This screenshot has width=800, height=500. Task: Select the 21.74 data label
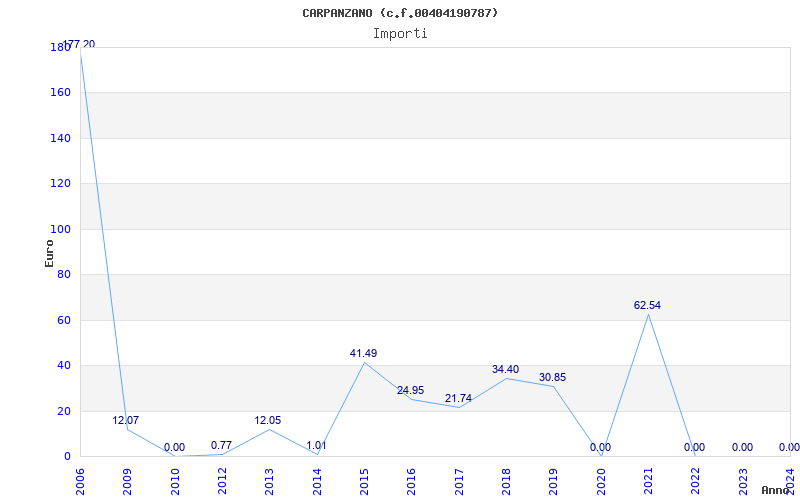(x=458, y=398)
